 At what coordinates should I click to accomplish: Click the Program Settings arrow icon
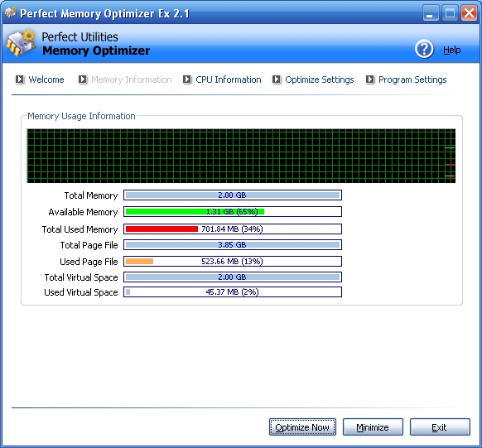click(370, 79)
